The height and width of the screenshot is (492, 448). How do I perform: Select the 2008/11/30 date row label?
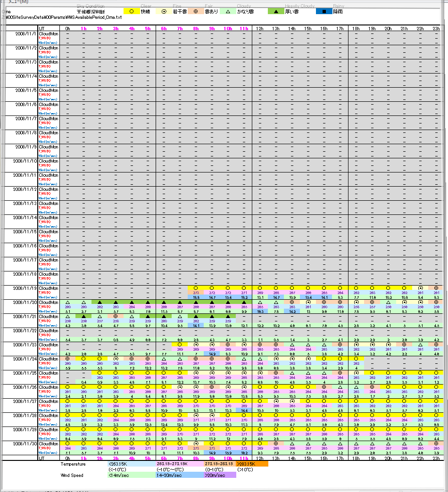coord(25,443)
